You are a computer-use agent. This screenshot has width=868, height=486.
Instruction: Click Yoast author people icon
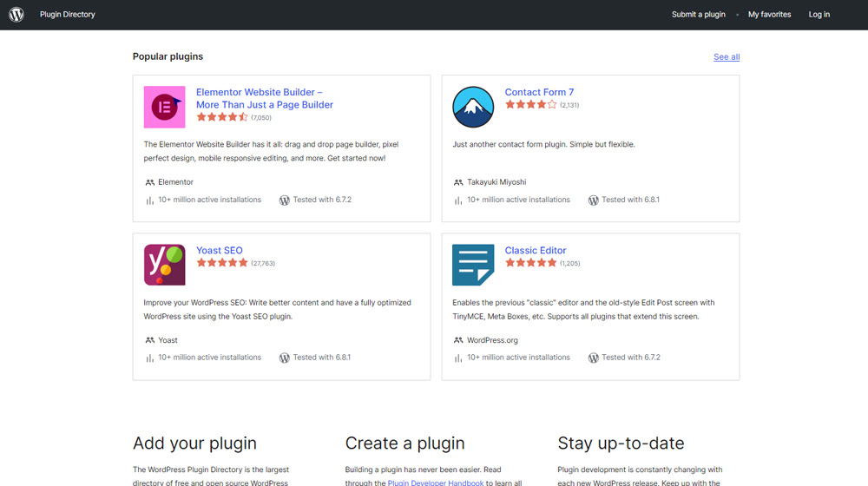click(150, 340)
